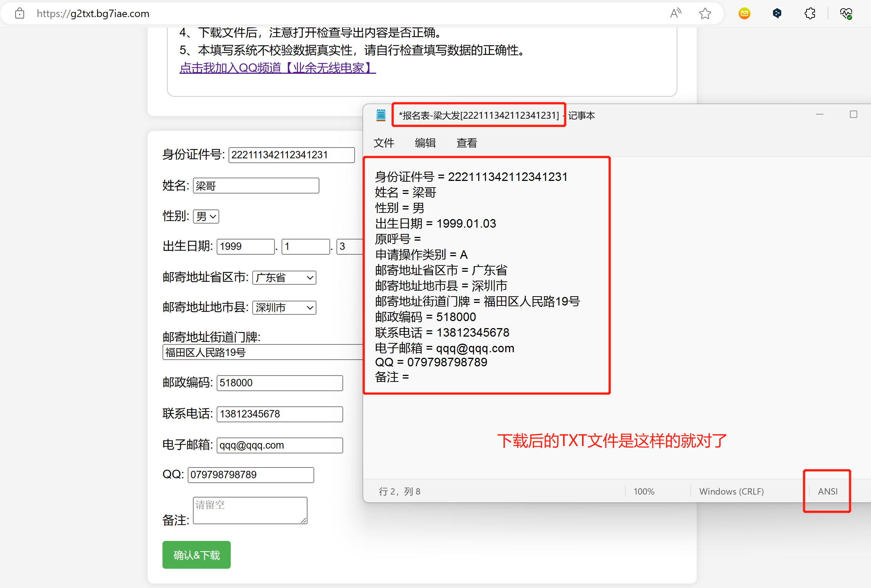Click the 备注 remarks textarea
The width and height of the screenshot is (871, 588).
(250, 510)
